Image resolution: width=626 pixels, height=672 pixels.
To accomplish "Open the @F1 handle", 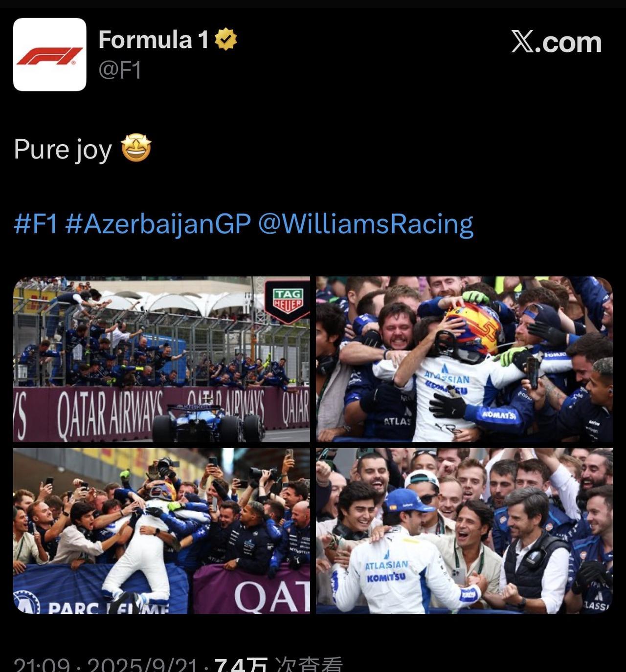I will click(120, 70).
